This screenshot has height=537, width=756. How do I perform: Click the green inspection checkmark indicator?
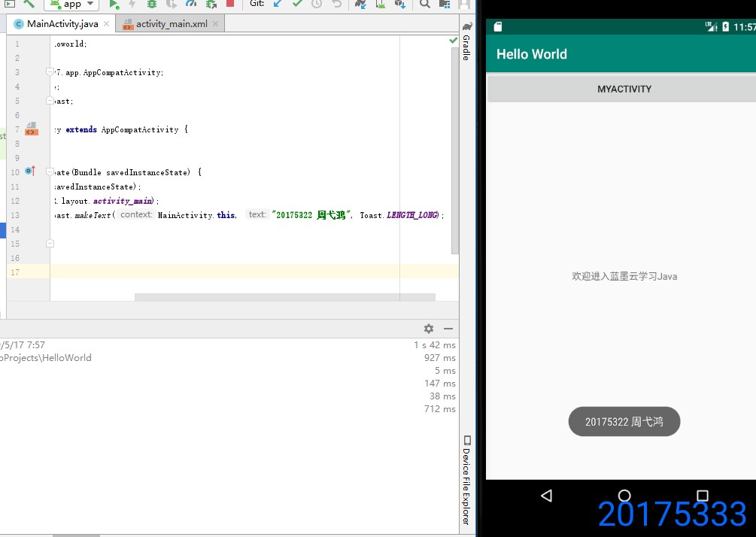coord(453,41)
